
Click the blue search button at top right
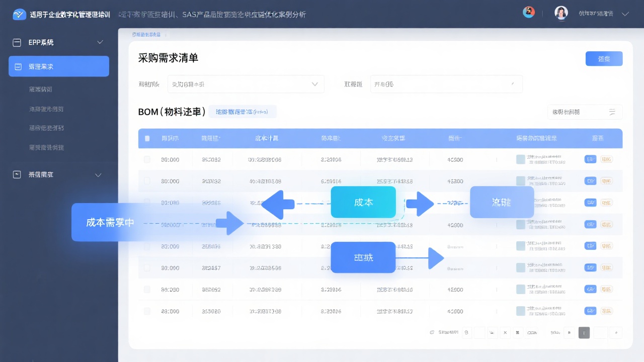pos(604,59)
